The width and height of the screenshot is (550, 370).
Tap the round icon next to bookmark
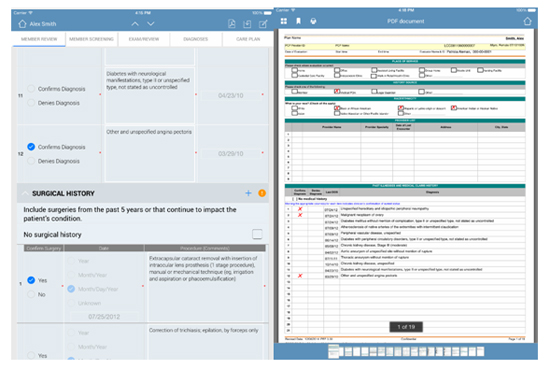click(x=313, y=21)
